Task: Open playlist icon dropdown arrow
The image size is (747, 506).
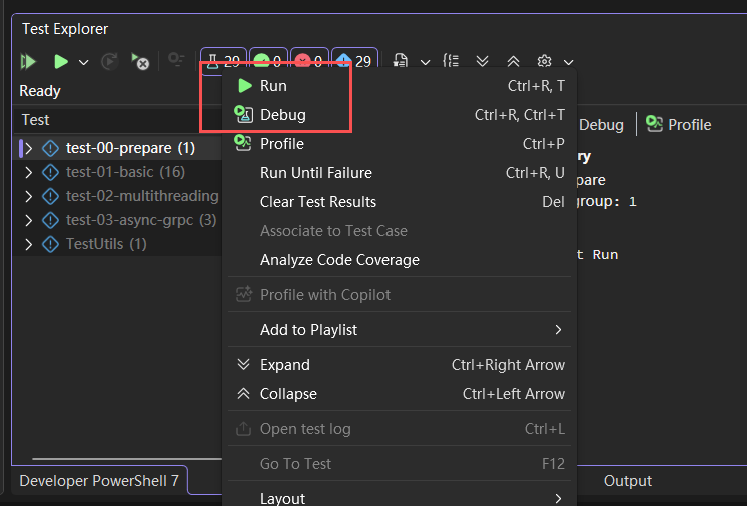Action: tap(425, 62)
